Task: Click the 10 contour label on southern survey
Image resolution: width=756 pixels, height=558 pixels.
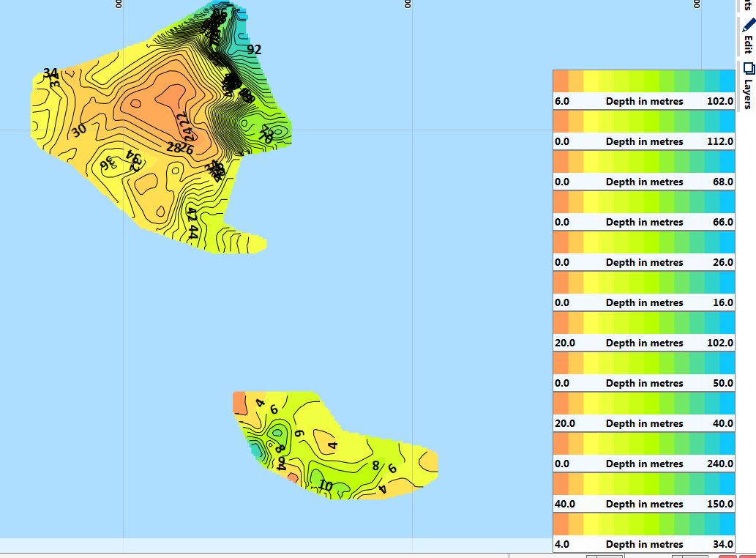Action: 325,486
